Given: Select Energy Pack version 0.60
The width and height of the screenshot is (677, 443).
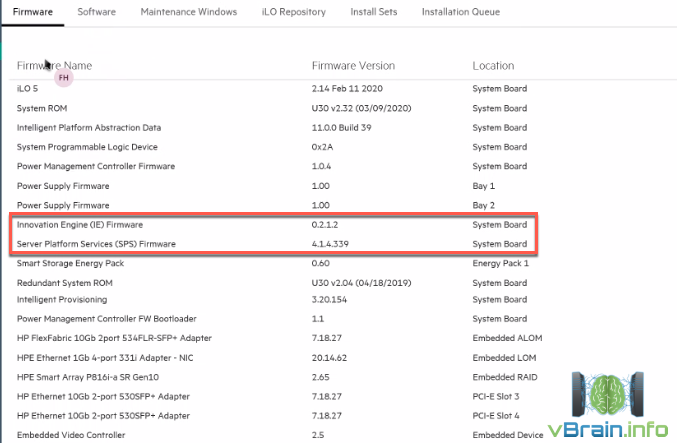Looking at the screenshot, I should (320, 263).
